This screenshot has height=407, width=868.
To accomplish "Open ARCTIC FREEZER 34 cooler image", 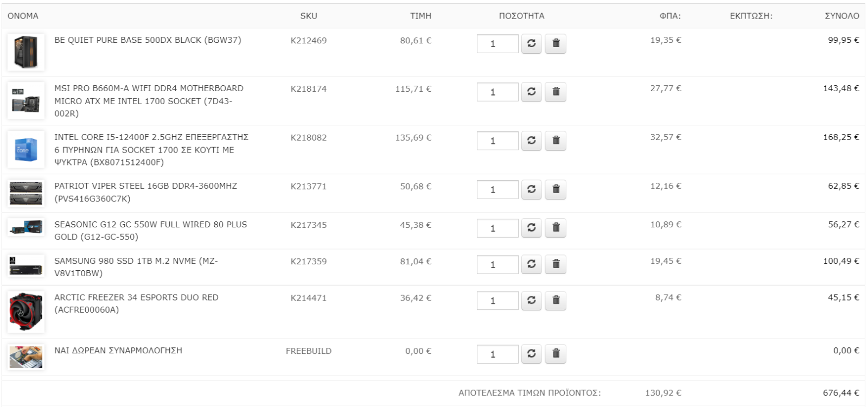I will tap(26, 312).
